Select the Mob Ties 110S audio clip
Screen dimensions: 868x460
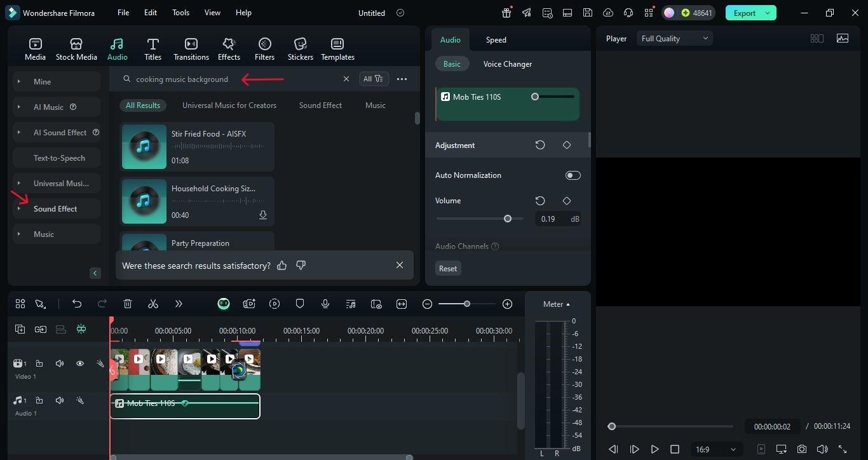[185, 407]
